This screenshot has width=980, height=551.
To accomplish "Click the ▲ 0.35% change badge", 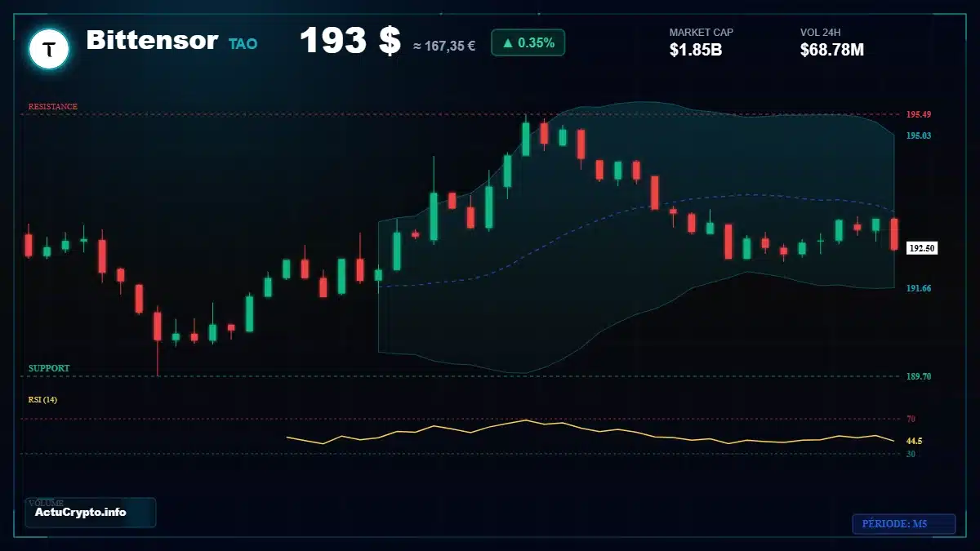I will point(528,42).
